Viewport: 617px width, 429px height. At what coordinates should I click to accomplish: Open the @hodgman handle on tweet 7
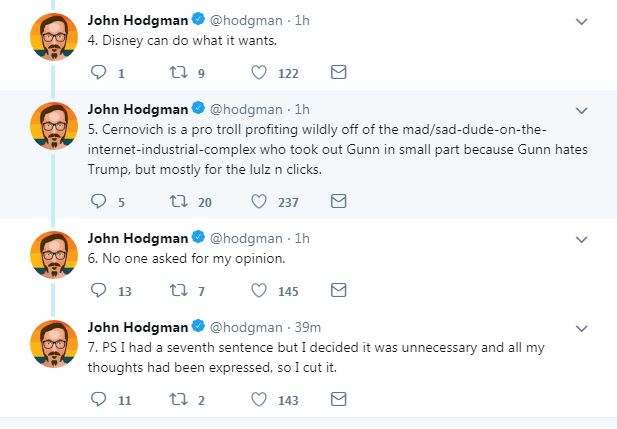pyautogui.click(x=247, y=327)
